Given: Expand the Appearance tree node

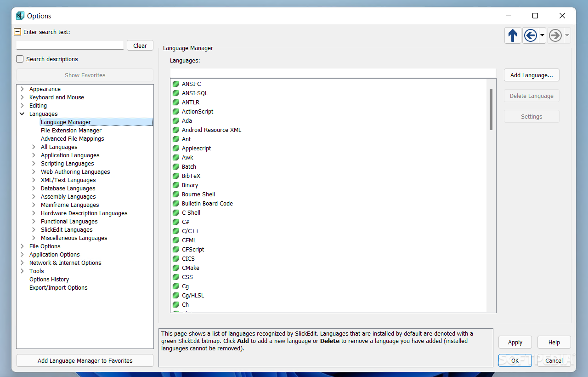Looking at the screenshot, I should (22, 89).
